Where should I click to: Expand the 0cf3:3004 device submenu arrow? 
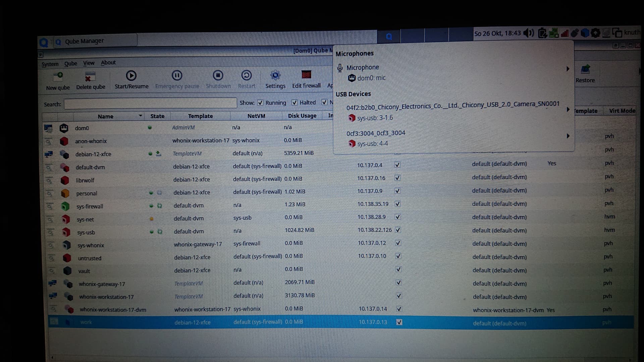point(568,136)
